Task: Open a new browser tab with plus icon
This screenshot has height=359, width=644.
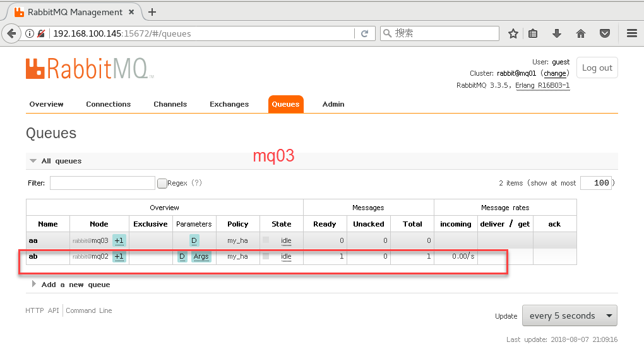Action: [152, 12]
